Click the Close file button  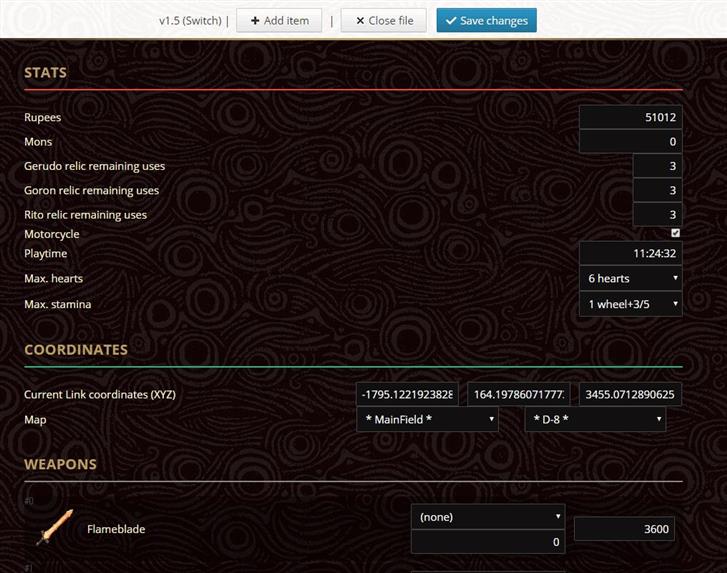tap(383, 20)
